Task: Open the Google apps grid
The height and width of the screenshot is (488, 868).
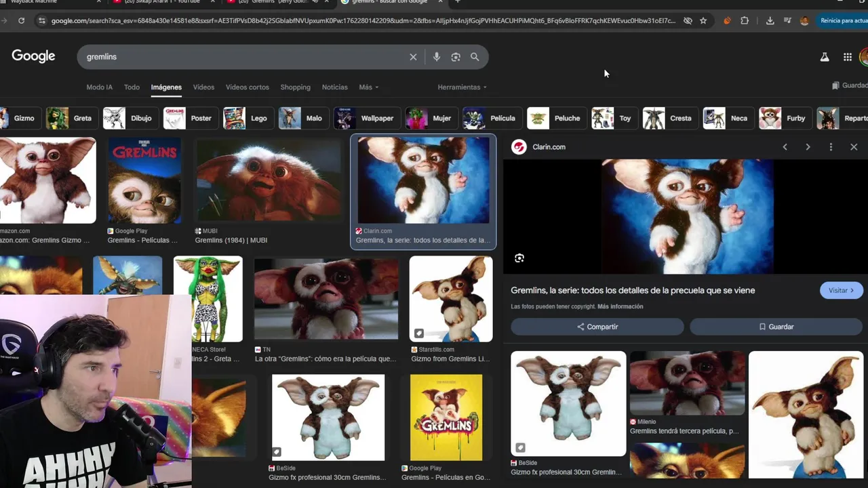Action: [848, 57]
